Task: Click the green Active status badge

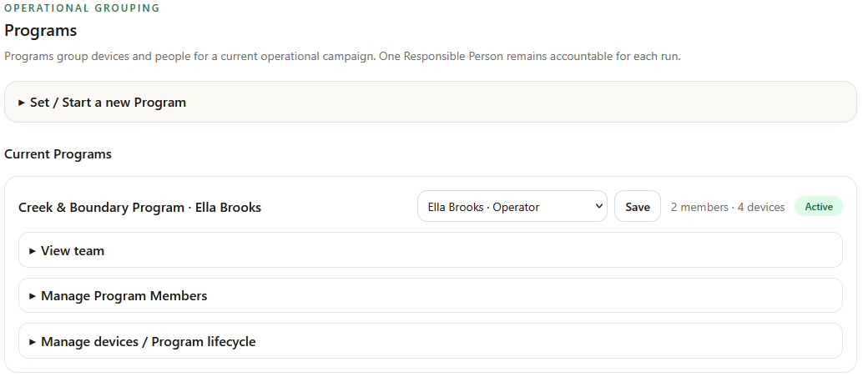Action: (818, 207)
